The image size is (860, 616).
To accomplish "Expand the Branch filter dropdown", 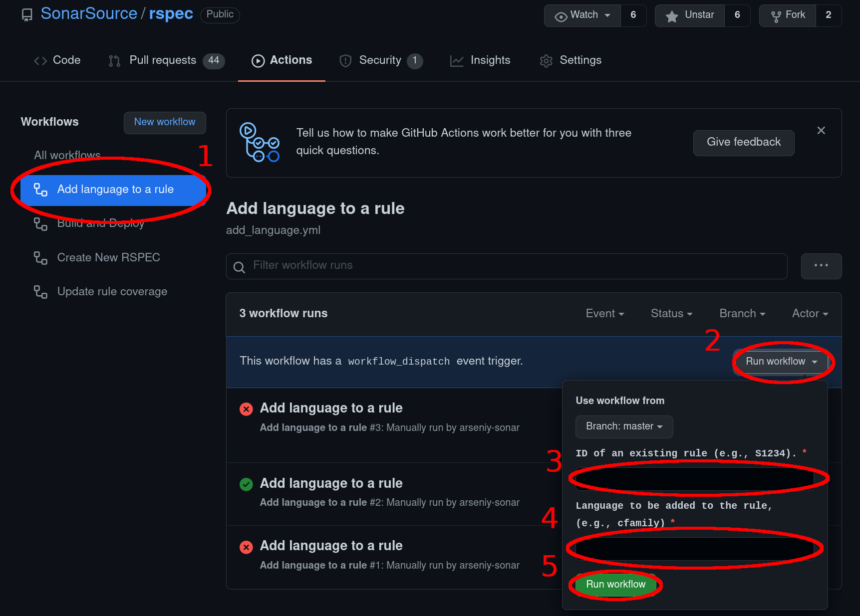I will [742, 313].
